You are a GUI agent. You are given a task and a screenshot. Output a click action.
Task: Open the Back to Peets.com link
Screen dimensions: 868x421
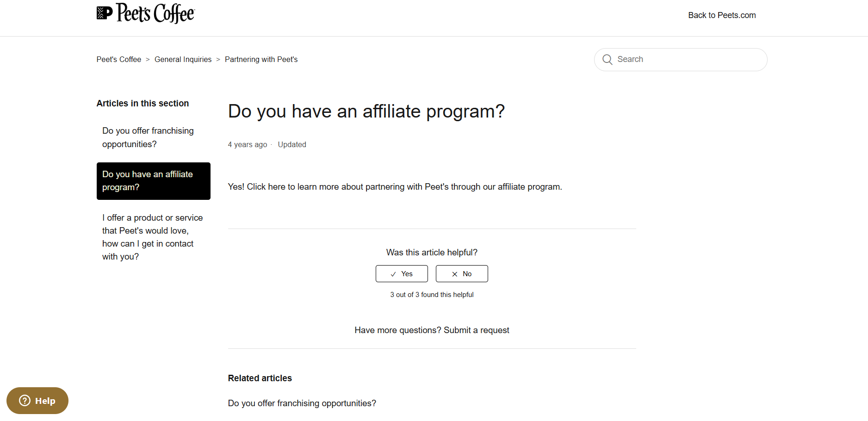(722, 15)
